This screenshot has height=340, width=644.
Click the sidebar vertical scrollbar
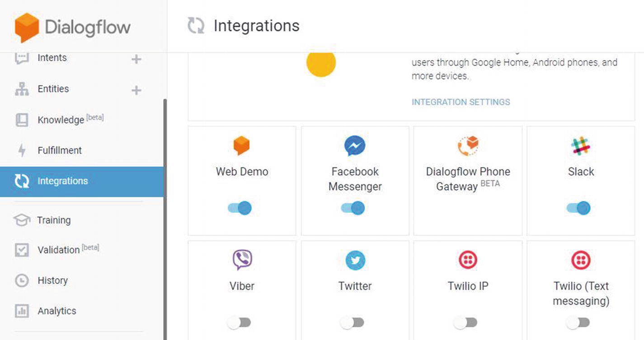(x=165, y=219)
